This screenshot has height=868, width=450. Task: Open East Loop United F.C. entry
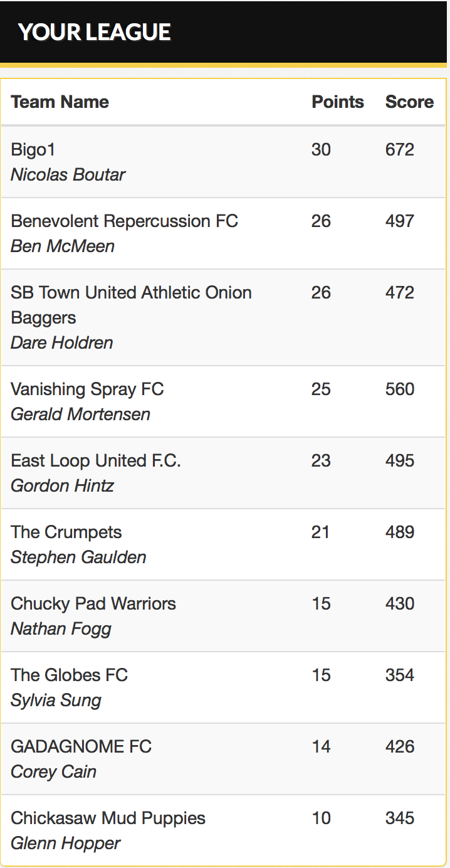96,460
